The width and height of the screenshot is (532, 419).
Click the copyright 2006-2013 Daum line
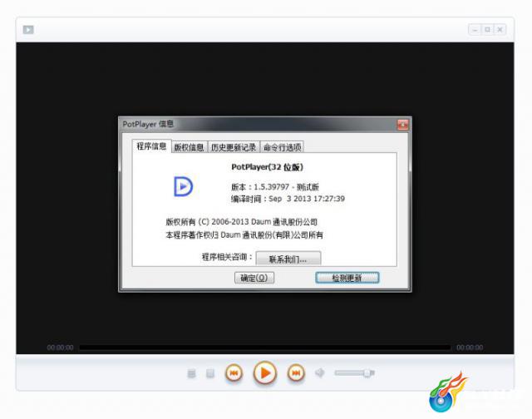click(x=241, y=222)
